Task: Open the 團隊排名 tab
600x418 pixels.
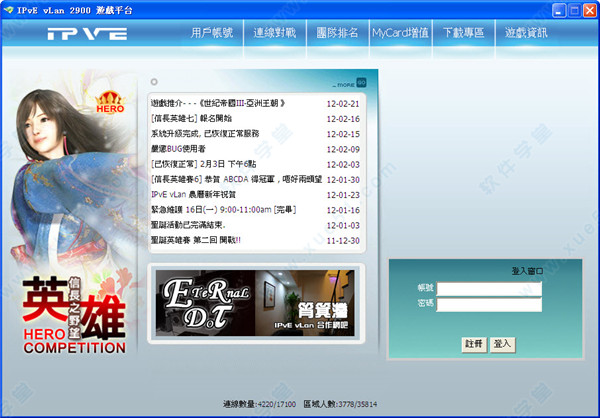Action: click(338, 33)
